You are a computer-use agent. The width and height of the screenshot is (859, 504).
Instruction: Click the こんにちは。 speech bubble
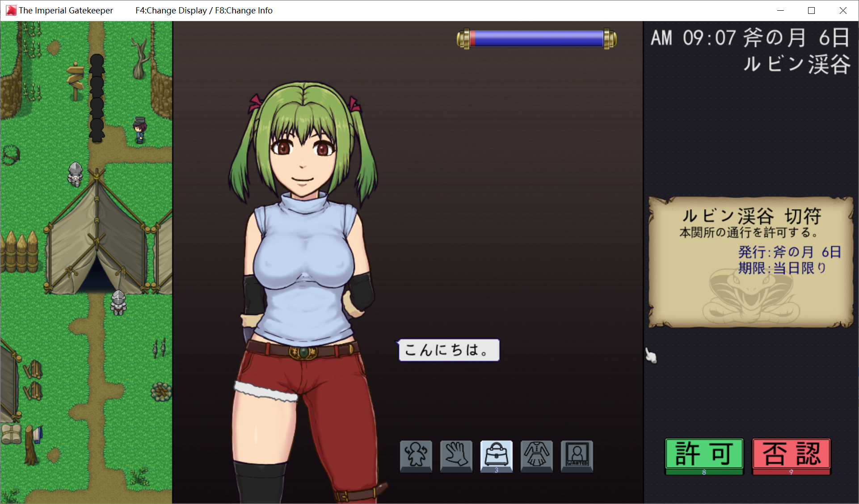pyautogui.click(x=448, y=350)
